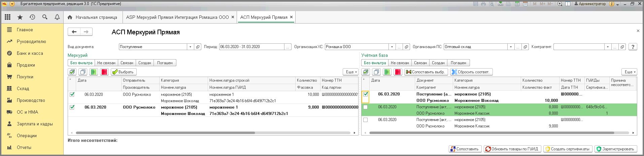Open the Организация ХС value form icon
This screenshot has width=644, height=156.
tap(407, 47)
